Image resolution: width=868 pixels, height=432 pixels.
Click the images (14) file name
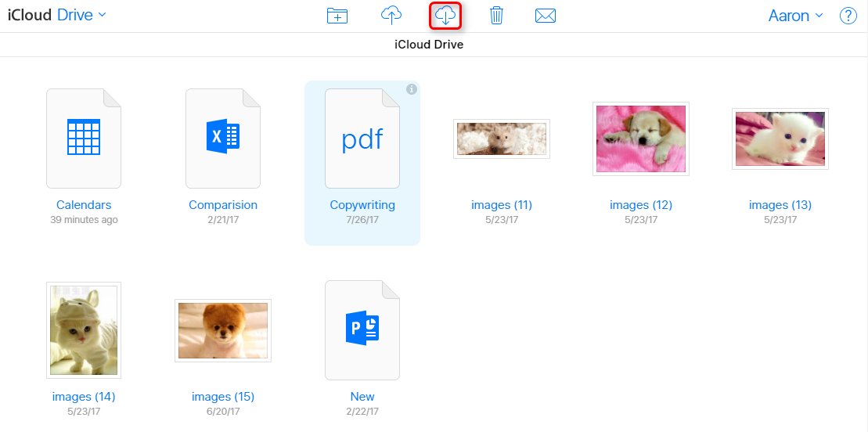point(84,397)
